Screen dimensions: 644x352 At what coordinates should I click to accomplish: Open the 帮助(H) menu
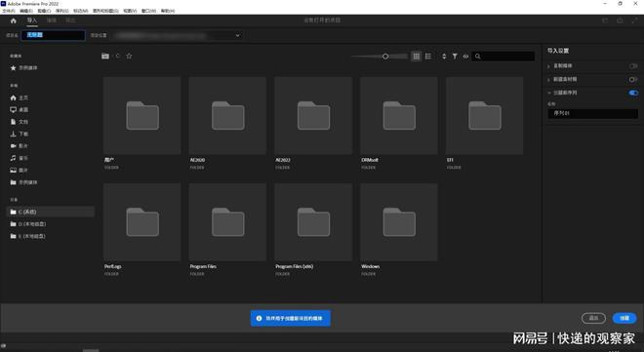coord(168,11)
